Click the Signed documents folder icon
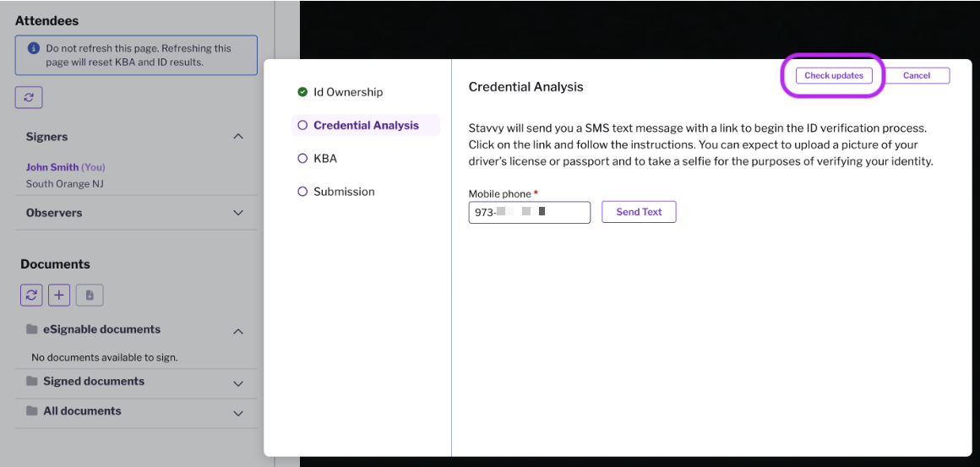 32,381
